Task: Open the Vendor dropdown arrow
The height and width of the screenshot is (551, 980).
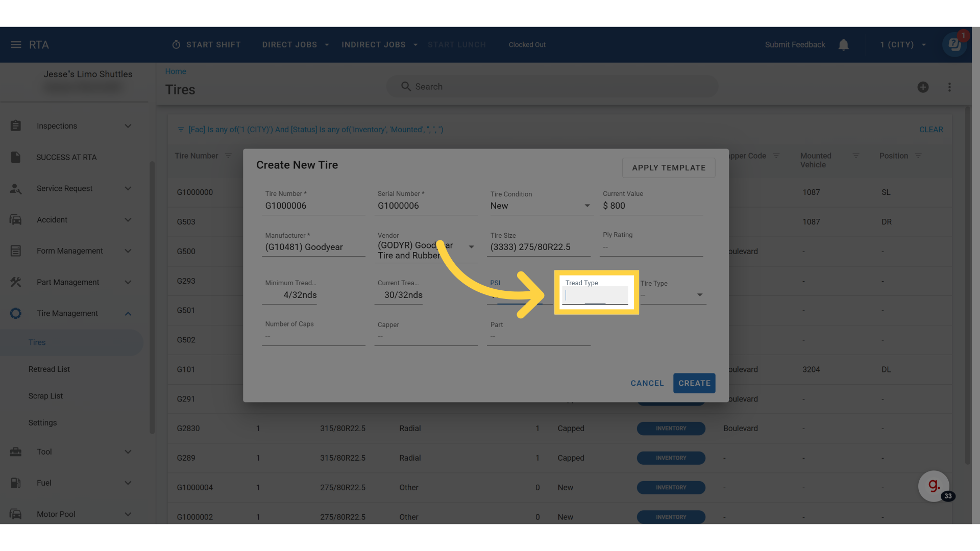Action: pyautogui.click(x=471, y=247)
